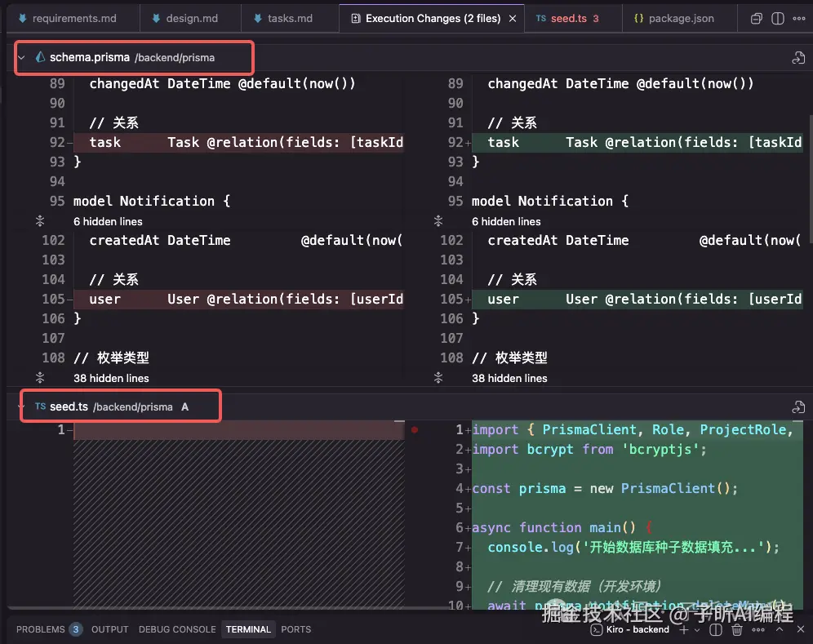Open the design.md tab

pyautogui.click(x=185, y=19)
